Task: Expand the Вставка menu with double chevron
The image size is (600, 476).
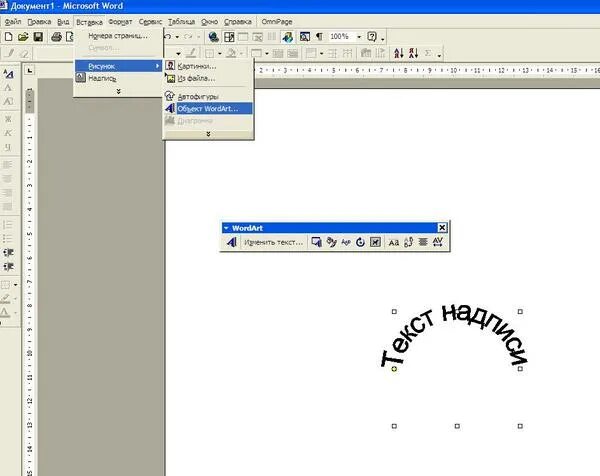Action: [118, 91]
